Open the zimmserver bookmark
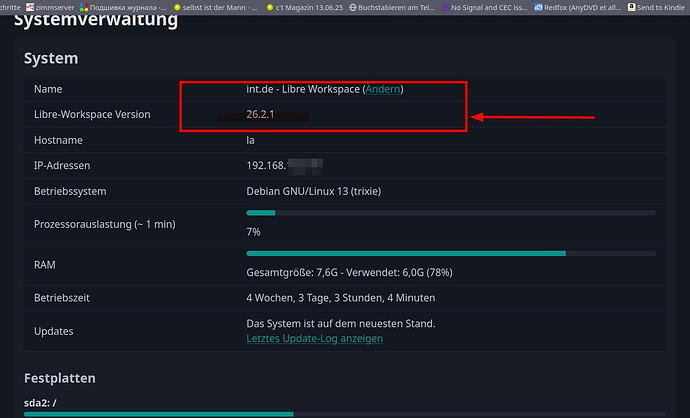Image resolution: width=690 pixels, height=418 pixels. click(50, 7)
